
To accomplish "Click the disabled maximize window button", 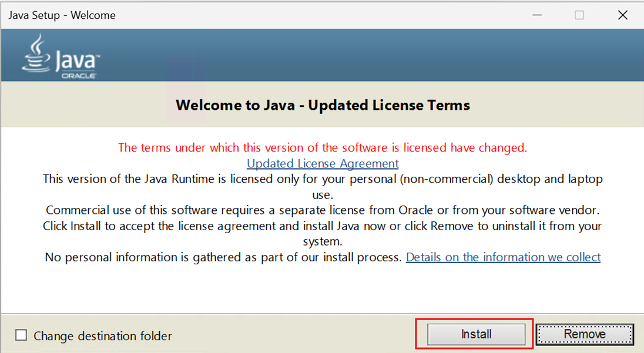I will (579, 15).
